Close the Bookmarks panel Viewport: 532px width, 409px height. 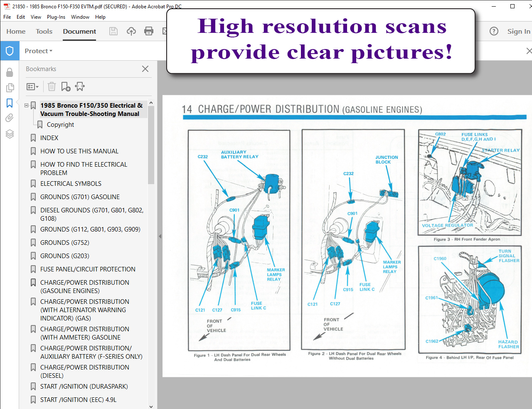point(145,69)
